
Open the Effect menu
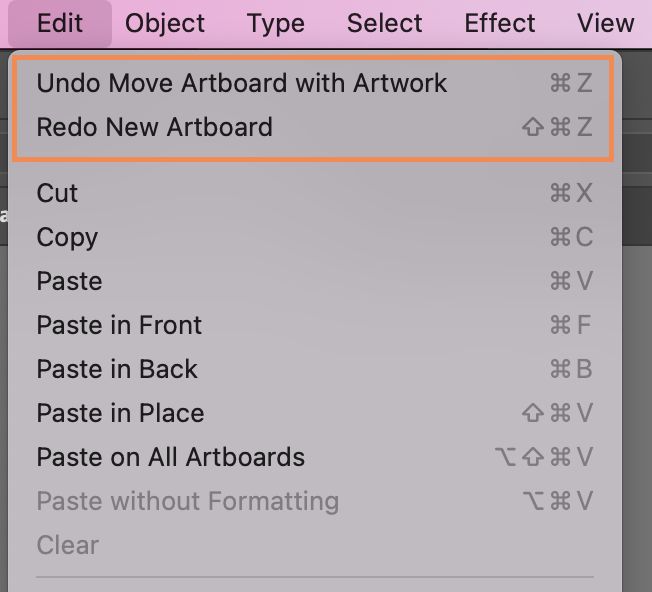(x=500, y=23)
